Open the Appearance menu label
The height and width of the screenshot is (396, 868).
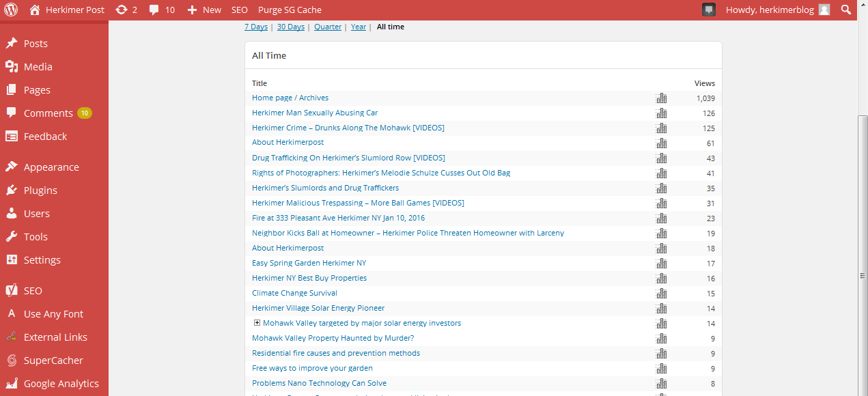pyautogui.click(x=51, y=167)
